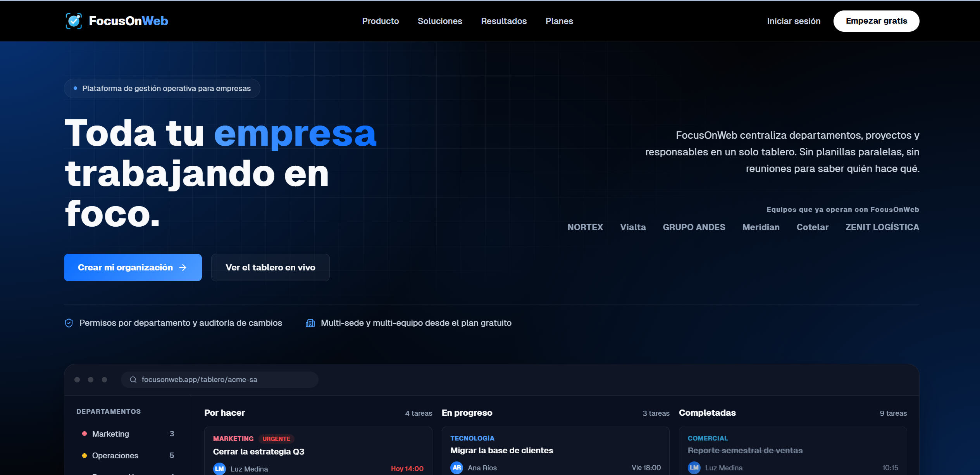Image resolution: width=980 pixels, height=475 pixels.
Task: Open the Planes nav link
Action: coord(559,21)
